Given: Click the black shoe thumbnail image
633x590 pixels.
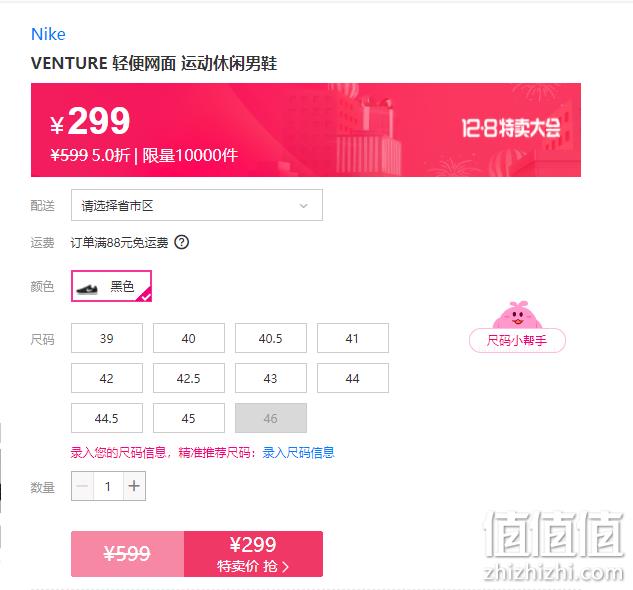Looking at the screenshot, I should pyautogui.click(x=87, y=288).
